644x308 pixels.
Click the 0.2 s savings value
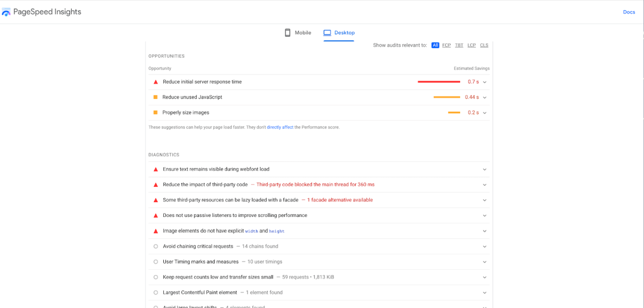473,112
